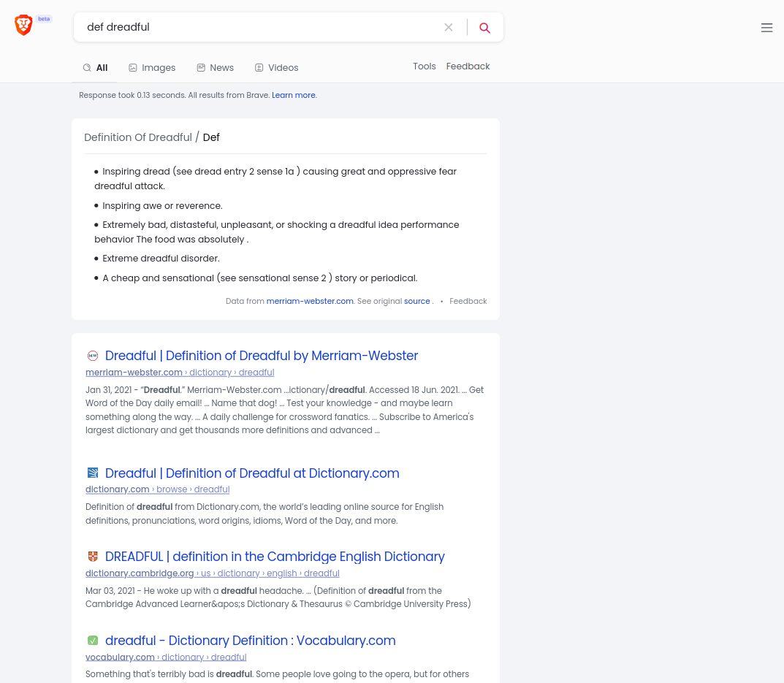Click the Dictionary.com favicon
This screenshot has width=784, height=683.
tap(93, 473)
